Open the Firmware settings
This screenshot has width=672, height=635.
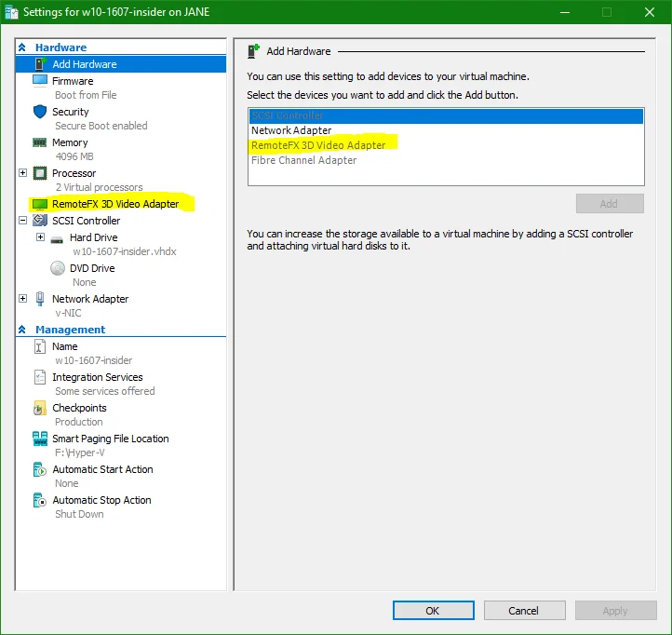(x=73, y=81)
